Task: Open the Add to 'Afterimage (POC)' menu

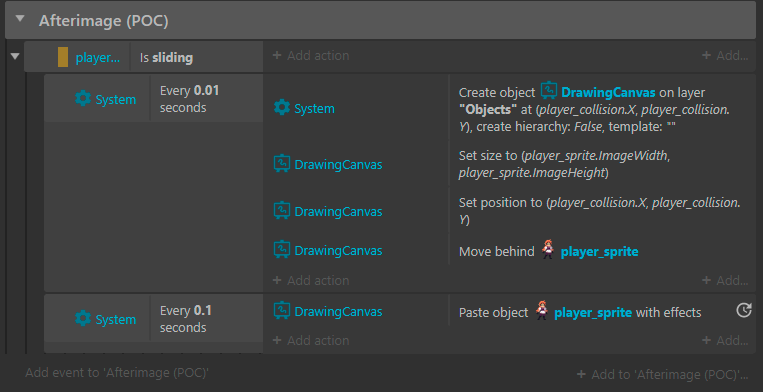Action: 662,374
